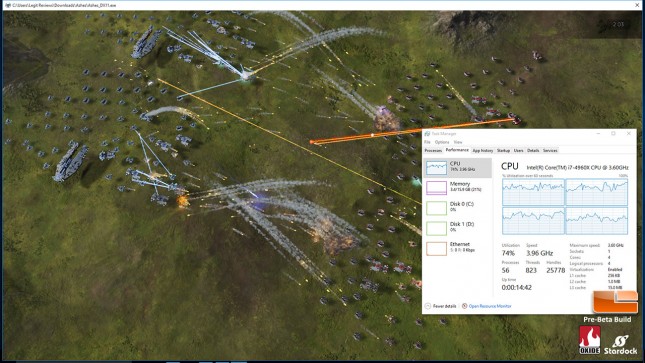The height and width of the screenshot is (363, 645).
Task: Click the Fewer details collapse arrow icon
Action: (x=428, y=306)
